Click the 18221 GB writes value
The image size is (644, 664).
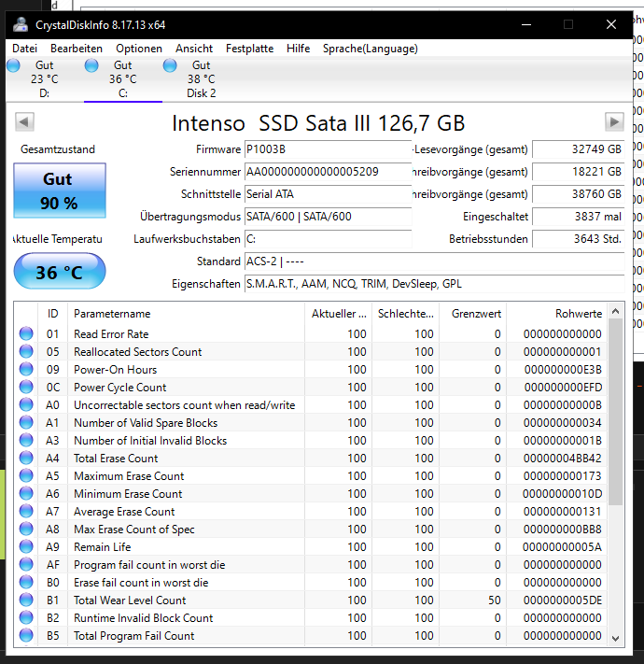(x=578, y=172)
